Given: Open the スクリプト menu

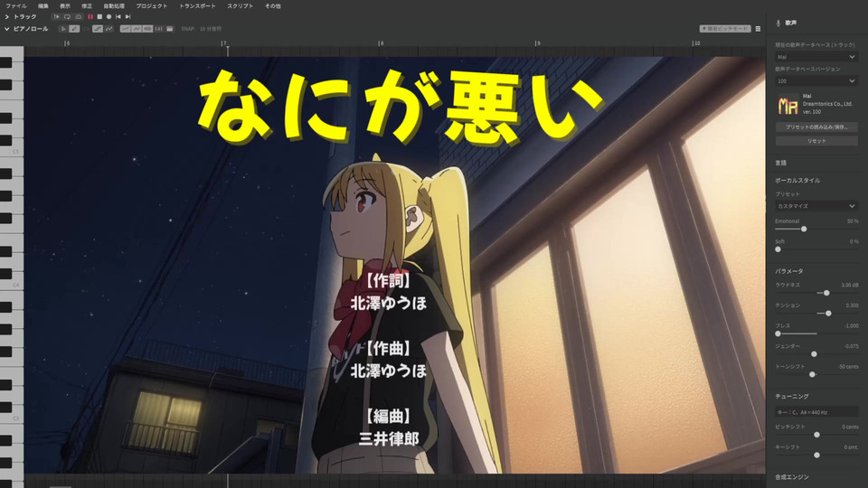Looking at the screenshot, I should 241,6.
